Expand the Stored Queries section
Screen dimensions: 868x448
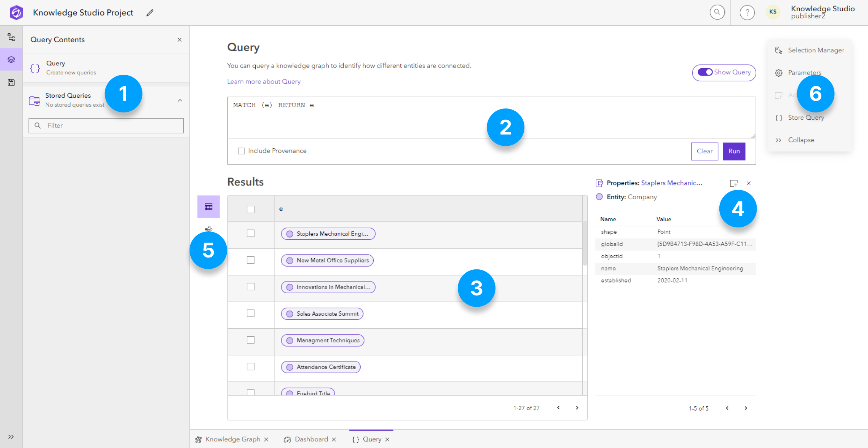[x=180, y=101]
